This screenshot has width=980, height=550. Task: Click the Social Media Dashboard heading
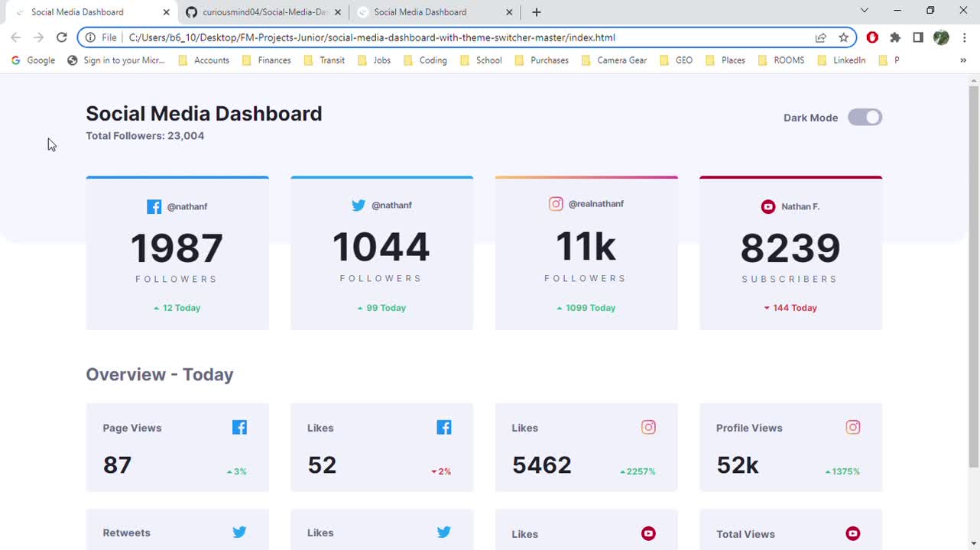(203, 114)
